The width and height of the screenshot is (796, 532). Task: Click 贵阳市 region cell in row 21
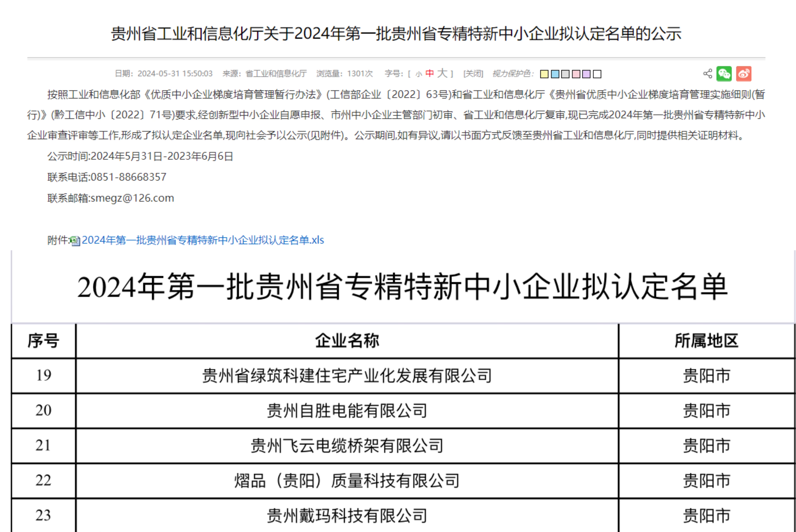707,446
